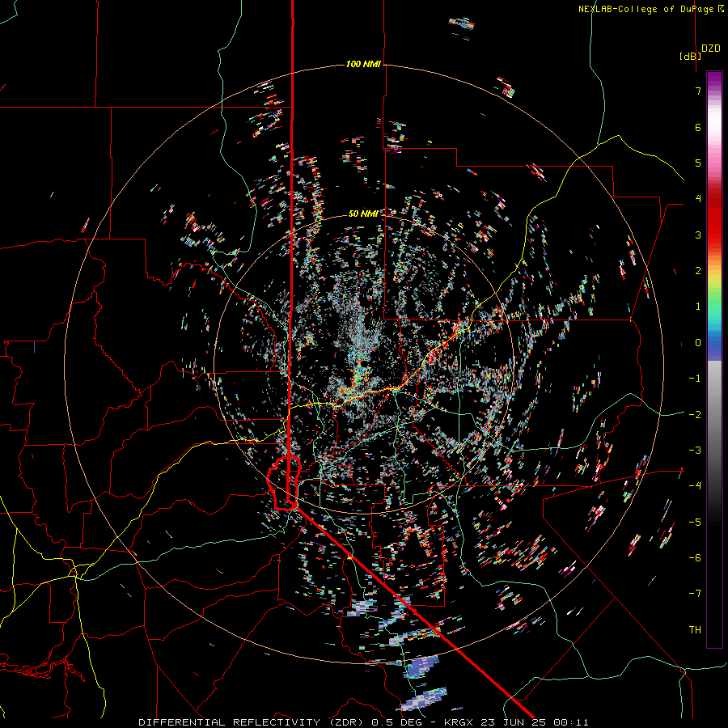Click the red warning polygon outline on the map
728x728 pixels.
click(x=284, y=483)
